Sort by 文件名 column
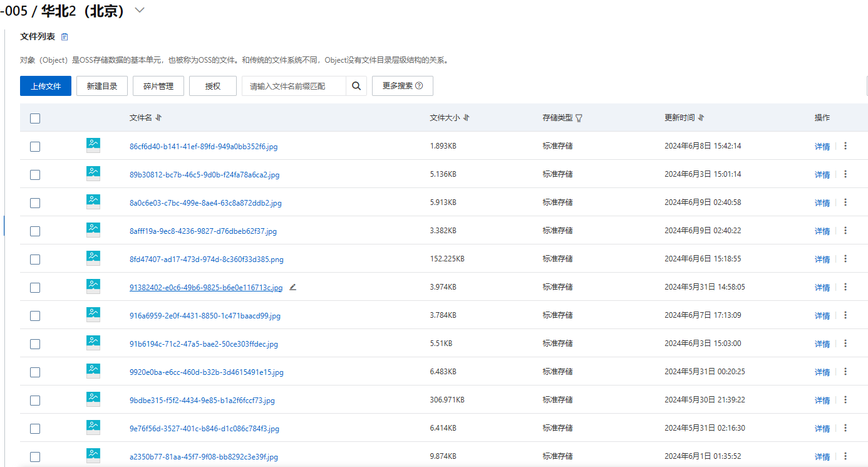This screenshot has width=868, height=467. pos(158,118)
